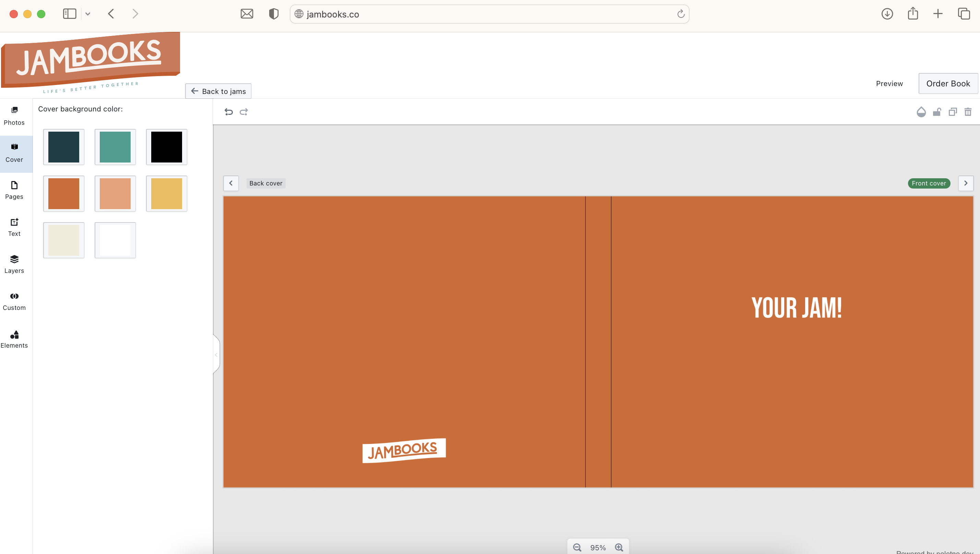Open the Text tool panel
This screenshot has height=554, width=980.
click(x=14, y=227)
